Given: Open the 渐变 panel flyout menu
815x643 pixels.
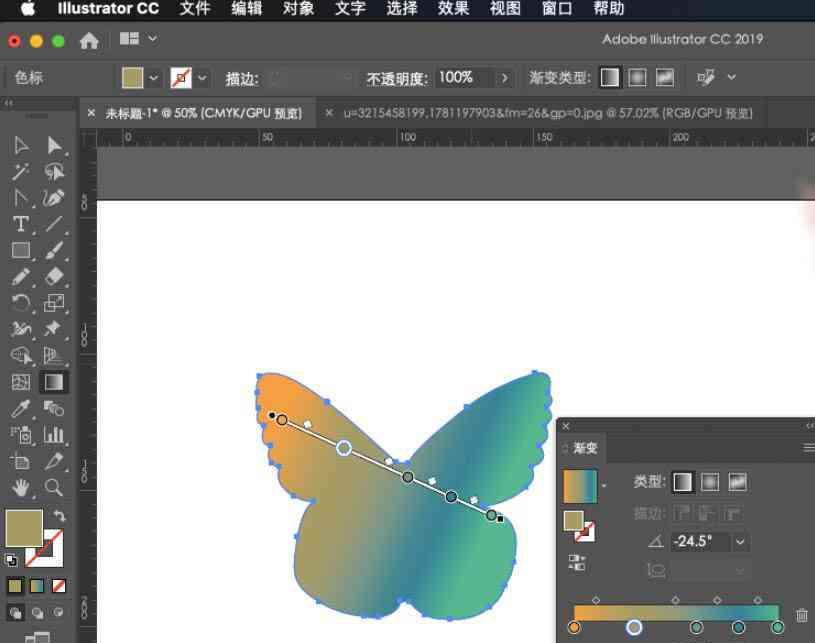Looking at the screenshot, I should pyautogui.click(x=808, y=446).
